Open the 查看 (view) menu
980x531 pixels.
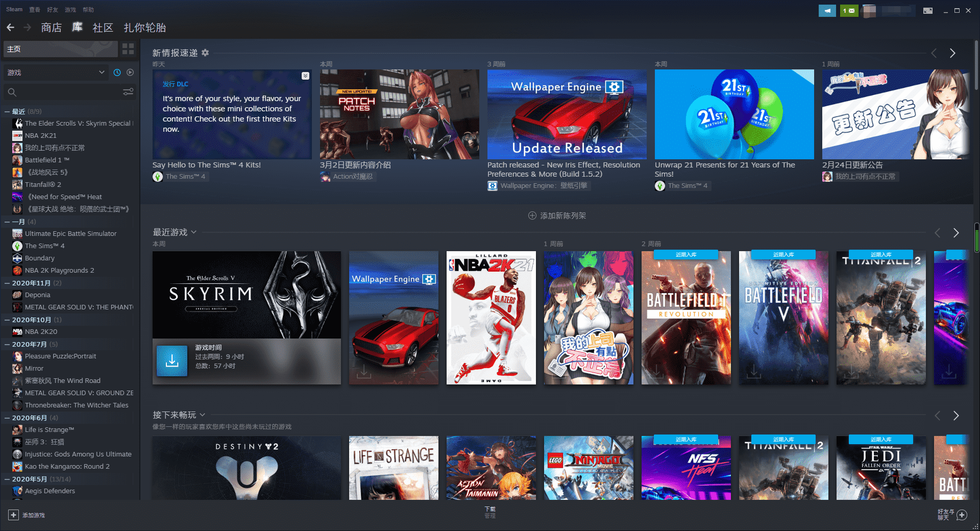[35, 10]
